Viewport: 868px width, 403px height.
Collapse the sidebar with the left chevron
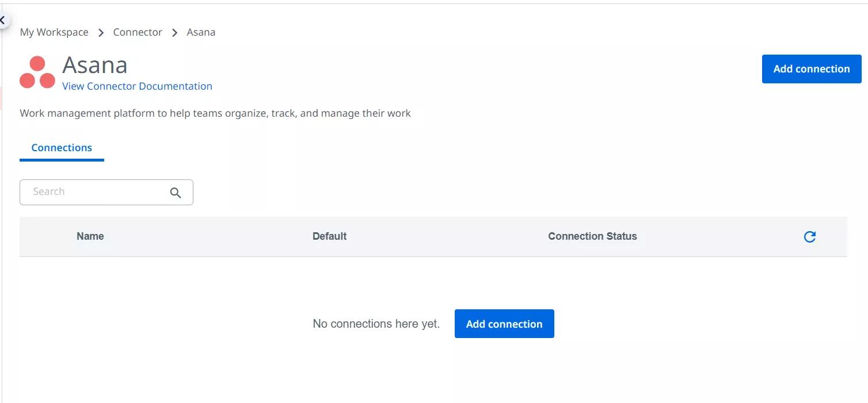(x=3, y=20)
